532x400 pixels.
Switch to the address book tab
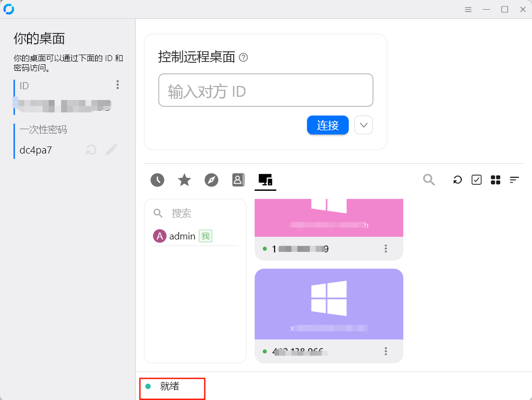(x=238, y=180)
